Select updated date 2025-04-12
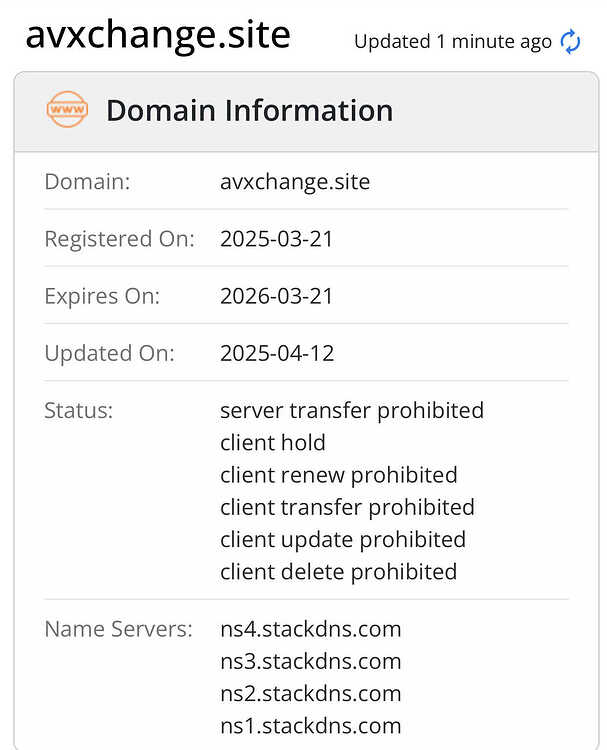Viewport: 607px width, 750px height. click(x=277, y=353)
